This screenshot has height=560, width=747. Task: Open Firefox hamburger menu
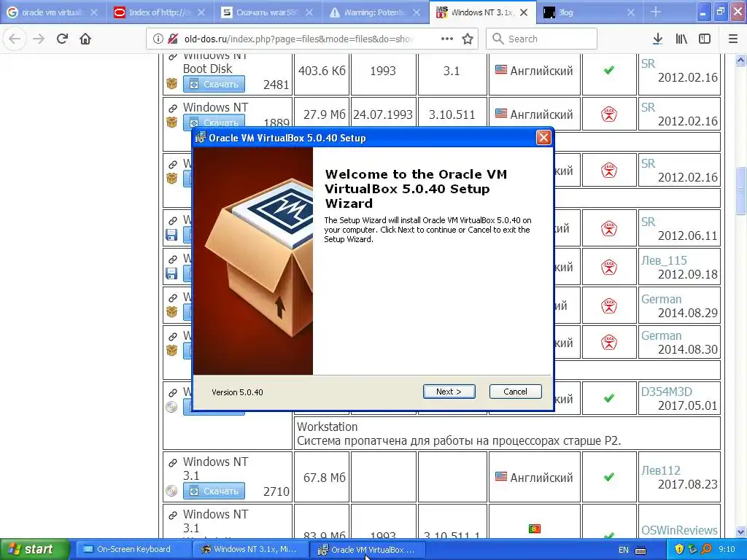[x=733, y=39]
